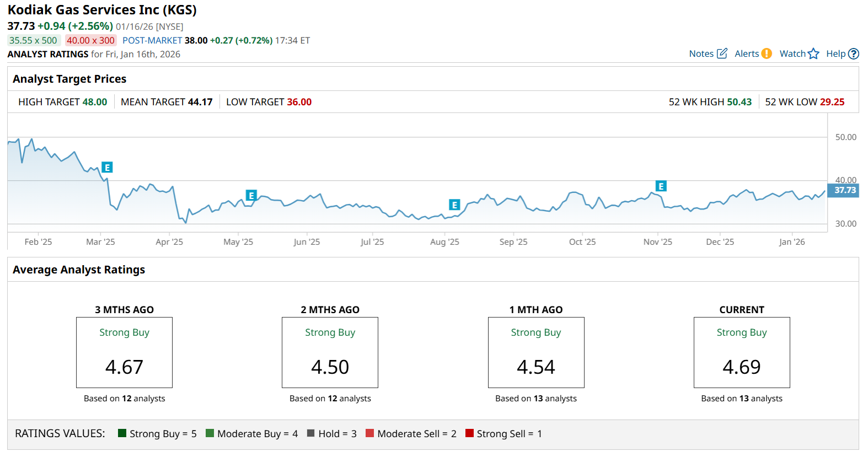The image size is (868, 457).
Task: Select the 3 MTHS AGO 4.67 rating box
Action: click(x=124, y=352)
